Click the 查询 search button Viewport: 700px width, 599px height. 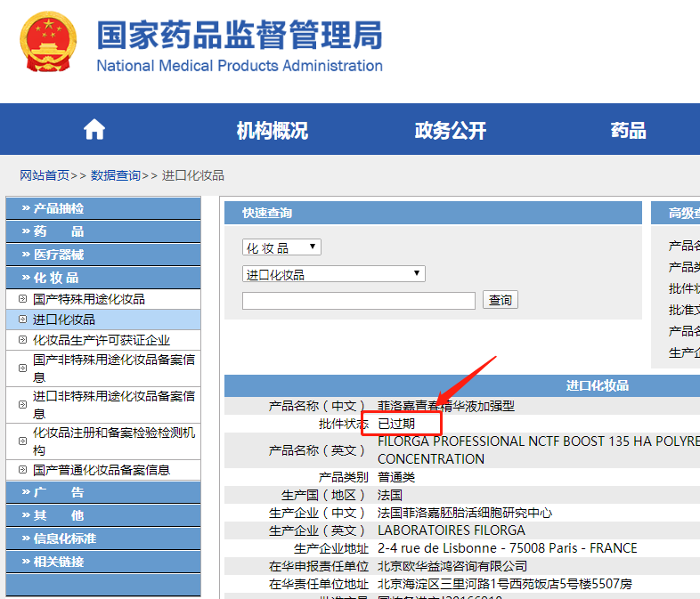click(x=500, y=300)
